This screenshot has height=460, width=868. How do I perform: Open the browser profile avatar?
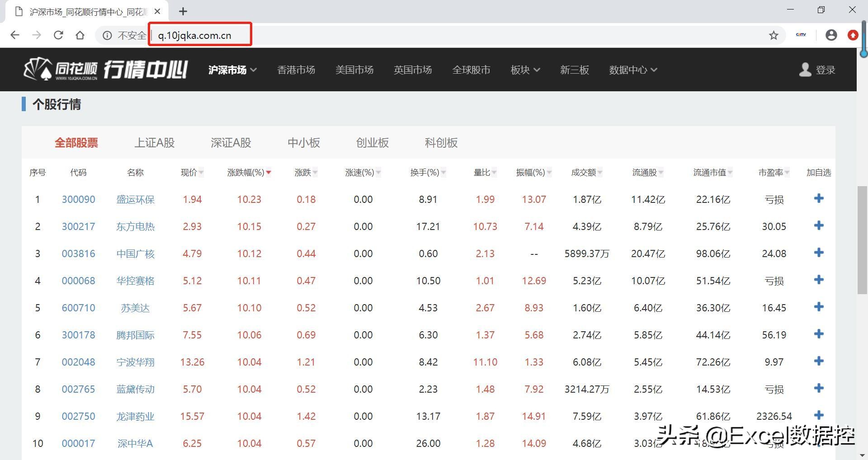[831, 35]
